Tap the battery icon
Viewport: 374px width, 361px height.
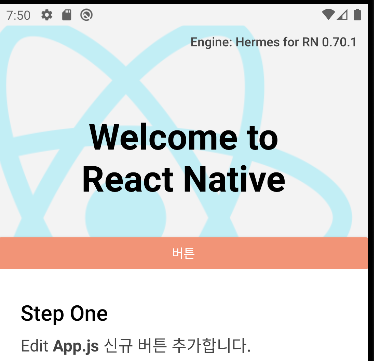coord(357,15)
